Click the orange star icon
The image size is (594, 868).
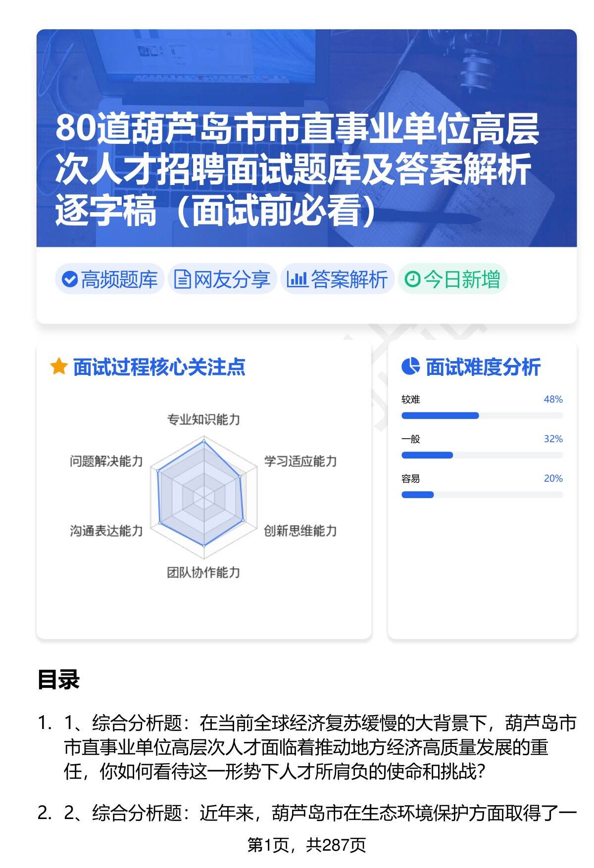click(59, 367)
